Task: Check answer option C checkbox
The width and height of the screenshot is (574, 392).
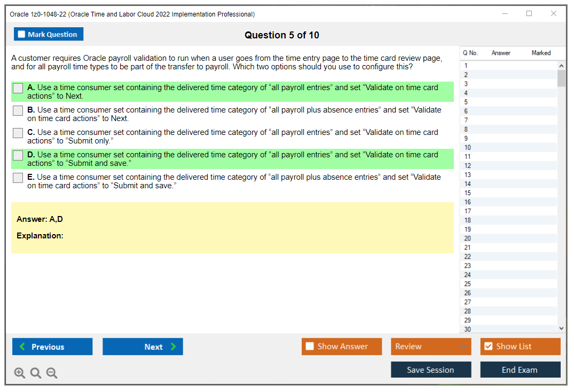Action: 18,133
